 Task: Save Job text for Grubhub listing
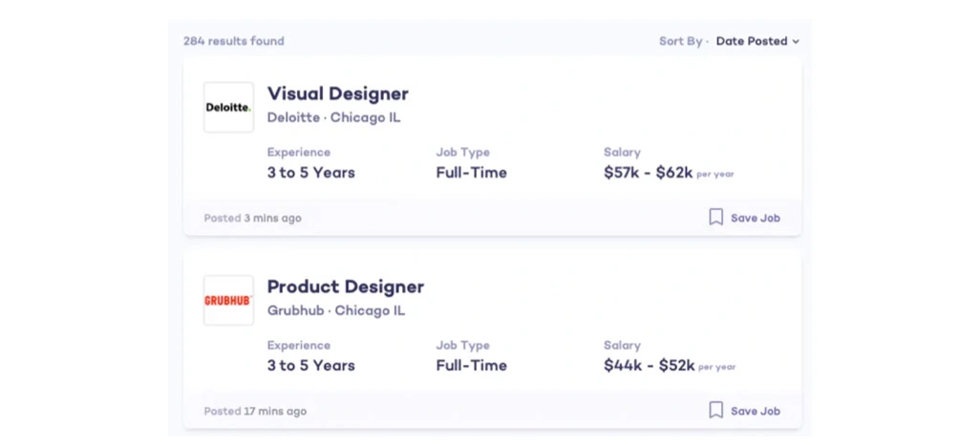tap(755, 412)
